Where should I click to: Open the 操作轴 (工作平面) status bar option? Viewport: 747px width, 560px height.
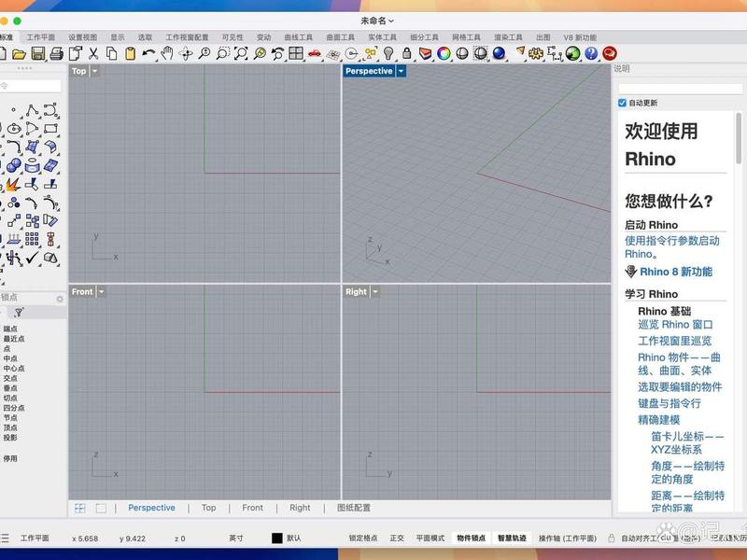(568, 539)
